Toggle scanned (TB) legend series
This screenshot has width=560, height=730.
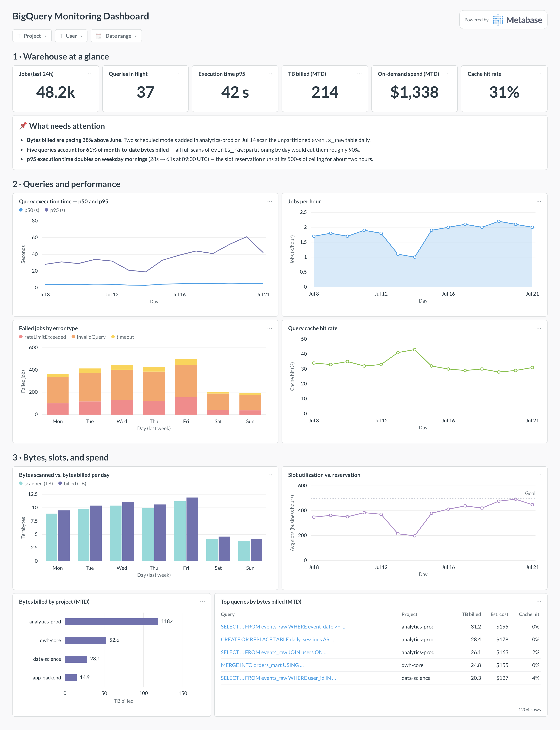[x=36, y=484]
